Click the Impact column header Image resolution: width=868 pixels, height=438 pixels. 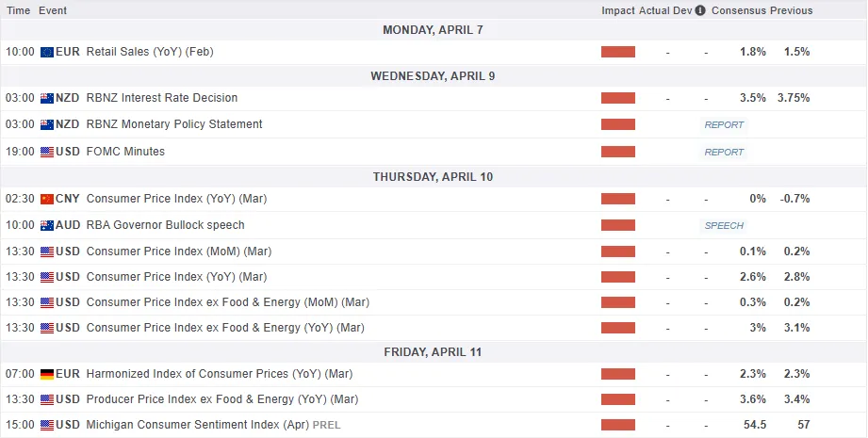coord(618,10)
